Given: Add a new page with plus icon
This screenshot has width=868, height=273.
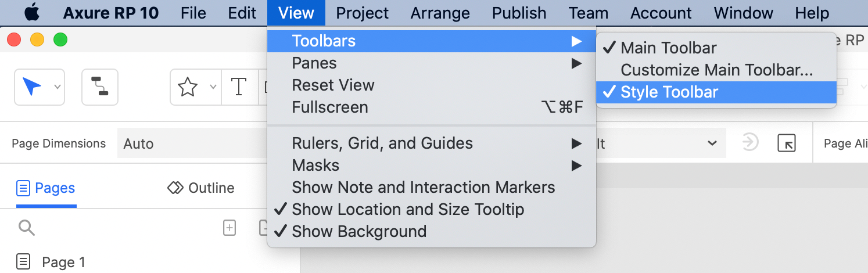Looking at the screenshot, I should 229,228.
